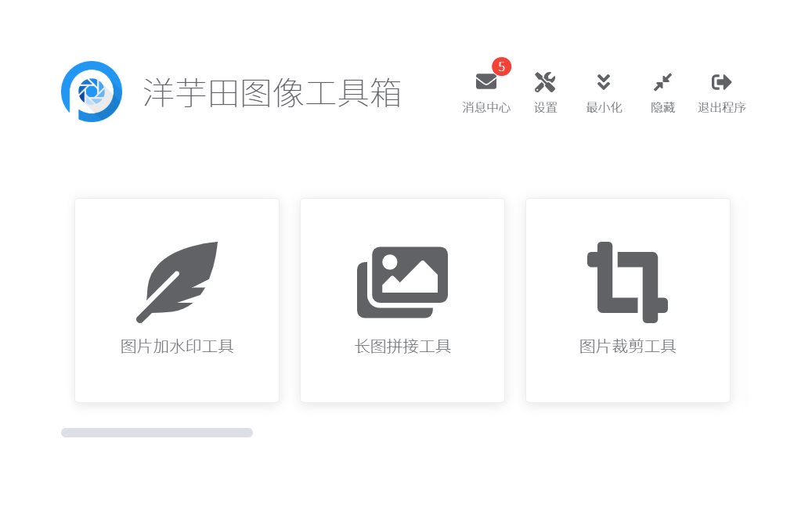The image size is (812, 507).
Task: Click the inward arrows 隐藏 icon
Action: (662, 81)
